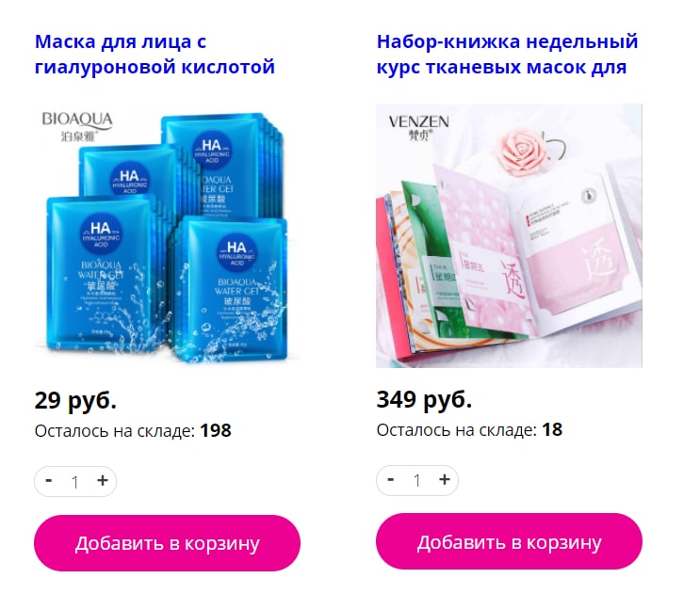Open the 'Набор-книжка недельный курс' title link
The width and height of the screenshot is (700, 610).
[x=507, y=55]
